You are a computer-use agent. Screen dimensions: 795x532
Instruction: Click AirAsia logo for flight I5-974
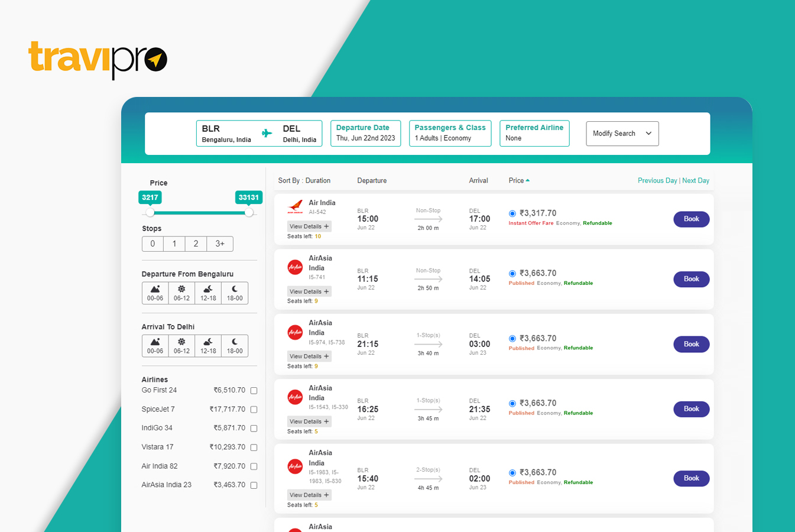point(295,332)
